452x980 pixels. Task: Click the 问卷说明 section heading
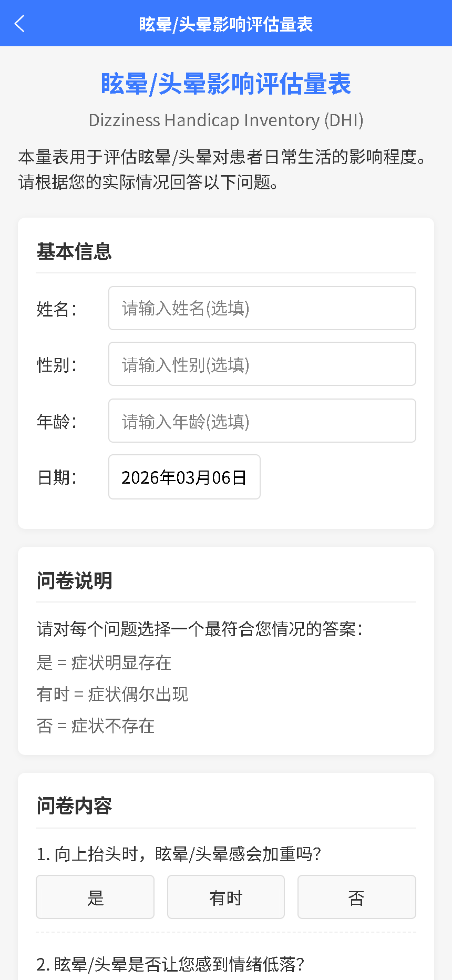coord(74,581)
